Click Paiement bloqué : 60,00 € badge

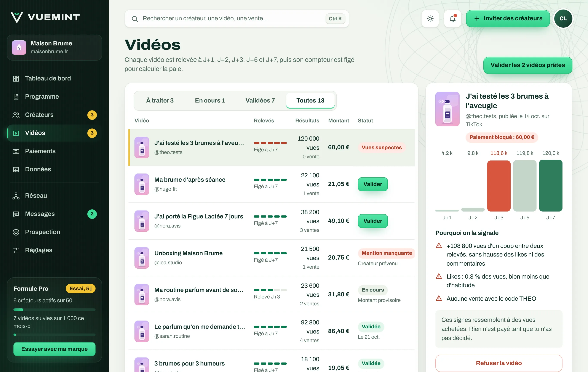[x=502, y=137]
